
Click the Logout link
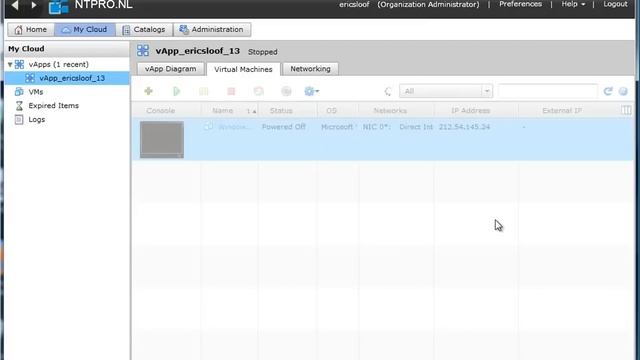tap(615, 4)
